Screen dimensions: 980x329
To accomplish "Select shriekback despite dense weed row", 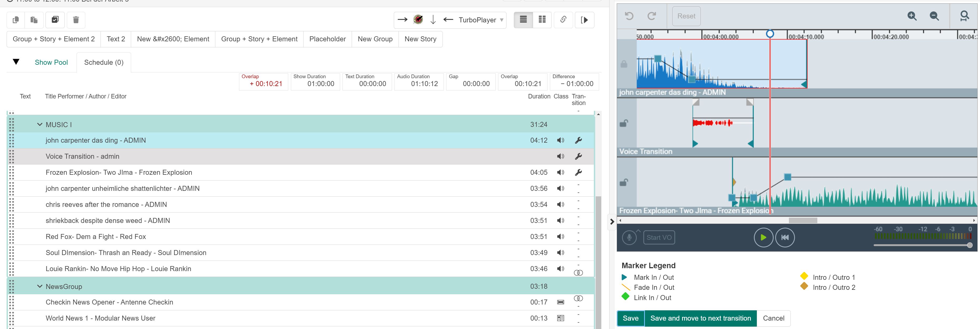I will tap(301, 221).
